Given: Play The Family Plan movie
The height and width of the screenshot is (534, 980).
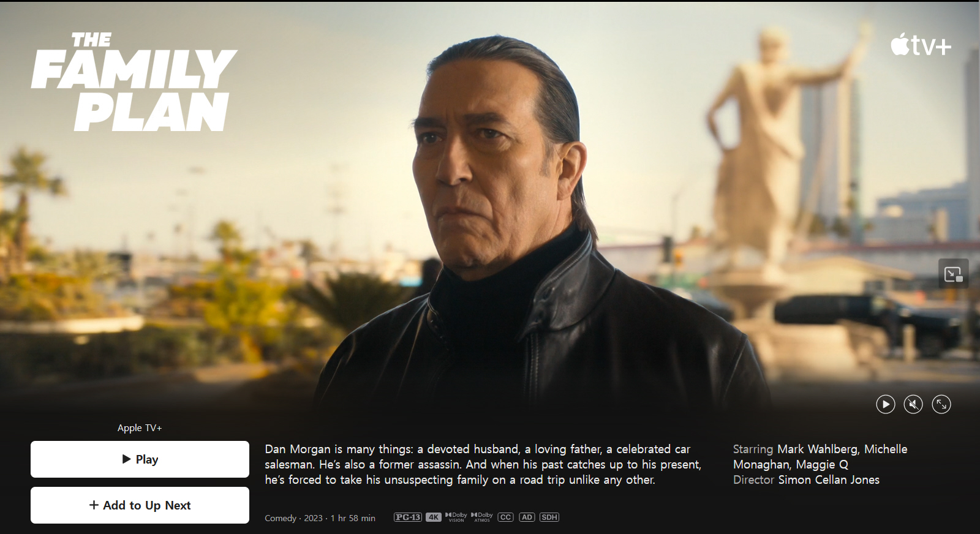Looking at the screenshot, I should [x=140, y=459].
